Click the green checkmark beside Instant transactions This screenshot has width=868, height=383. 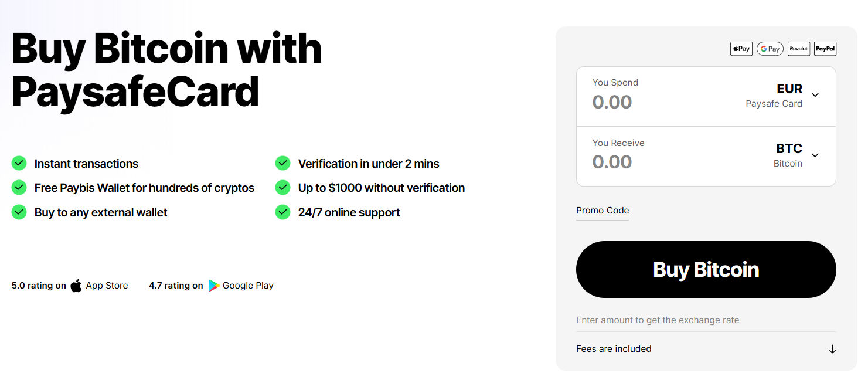click(19, 163)
